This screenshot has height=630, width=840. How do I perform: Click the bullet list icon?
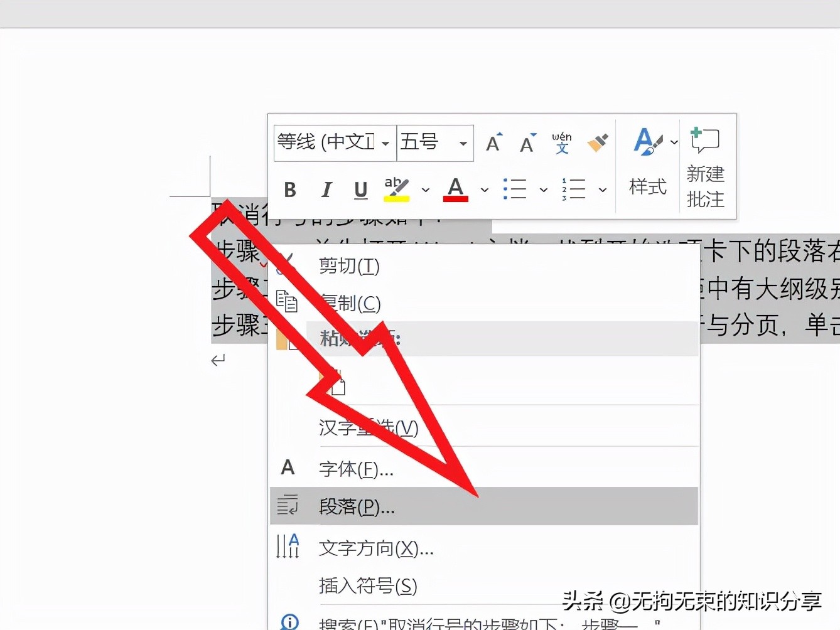tap(515, 190)
